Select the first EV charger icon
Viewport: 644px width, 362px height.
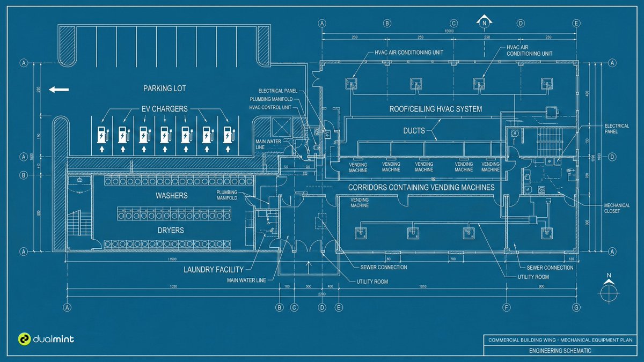(x=102, y=135)
